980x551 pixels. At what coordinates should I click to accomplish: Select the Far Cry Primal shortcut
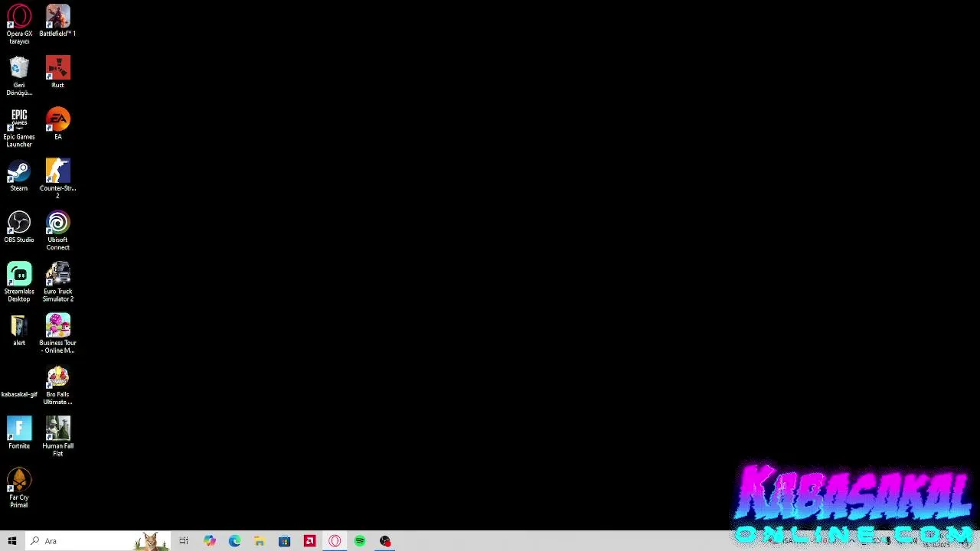click(x=19, y=488)
